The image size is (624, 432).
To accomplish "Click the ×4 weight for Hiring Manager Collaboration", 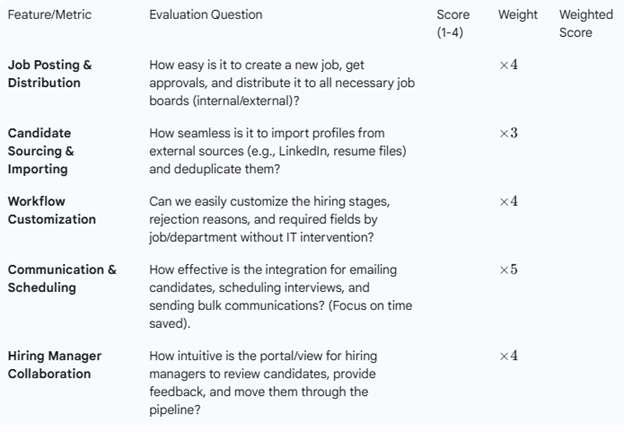I will (x=508, y=356).
